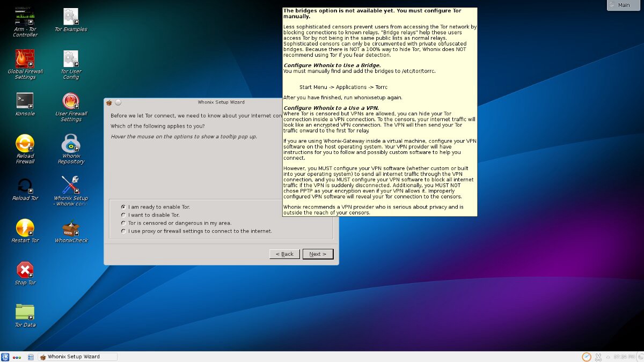Click the round button in the wizard title bar
The height and width of the screenshot is (362, 644).
pos(118,102)
